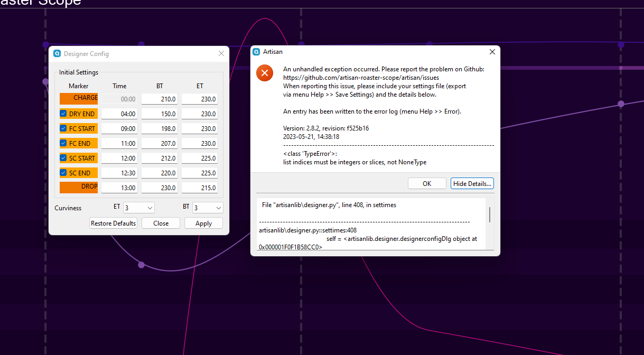Click the Hide Details button
This screenshot has width=644, height=355.
472,183
